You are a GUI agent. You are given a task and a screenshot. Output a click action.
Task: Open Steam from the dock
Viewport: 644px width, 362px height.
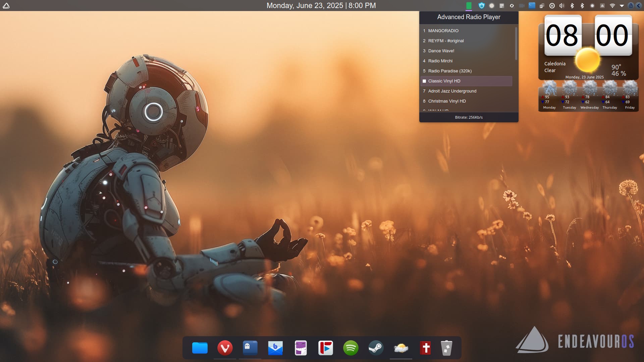(x=376, y=348)
